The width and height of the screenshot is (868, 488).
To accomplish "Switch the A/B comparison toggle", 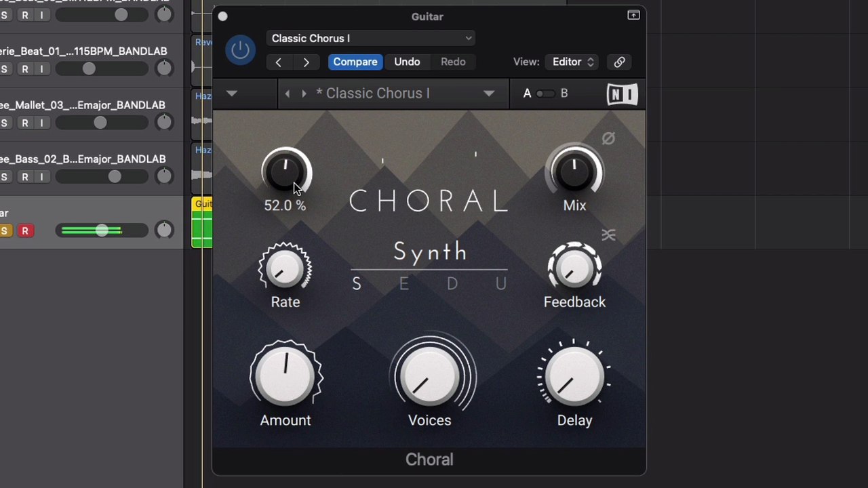I will pyautogui.click(x=545, y=94).
